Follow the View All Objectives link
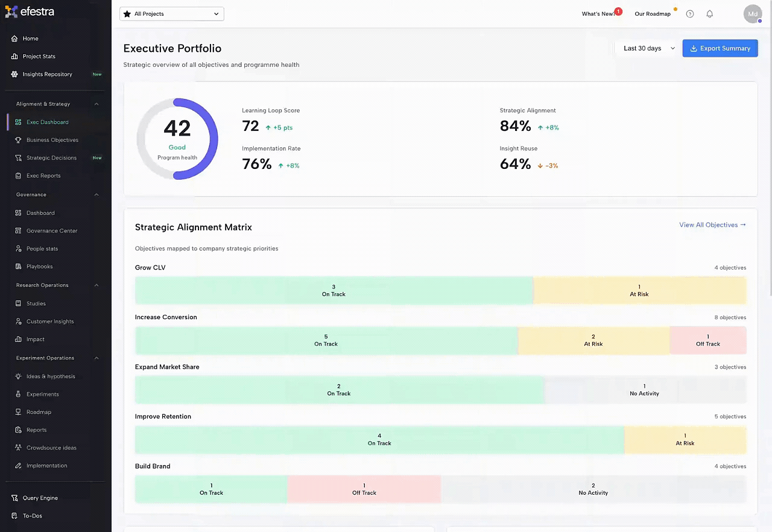This screenshot has height=532, width=772. pyautogui.click(x=712, y=225)
